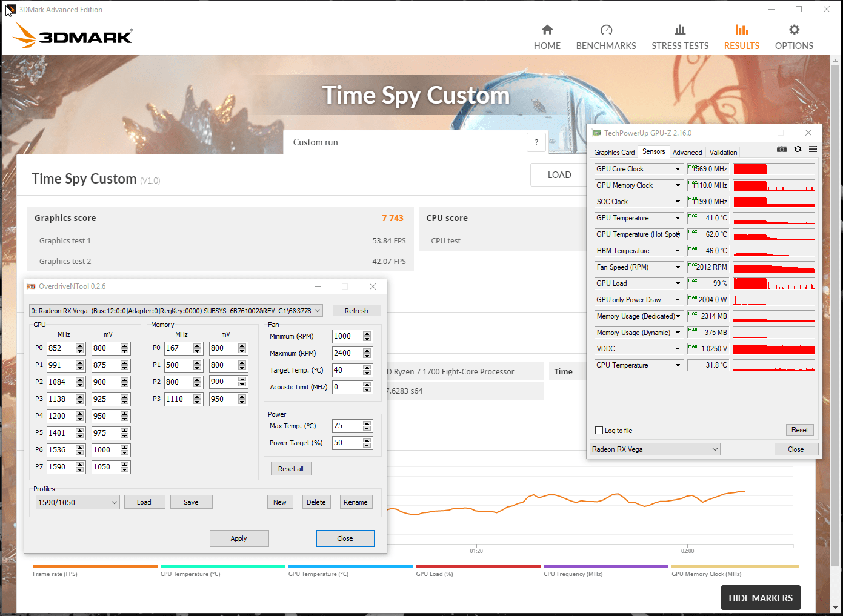Open the Benchmarks gauge icon
This screenshot has width=843, height=616.
point(606,30)
